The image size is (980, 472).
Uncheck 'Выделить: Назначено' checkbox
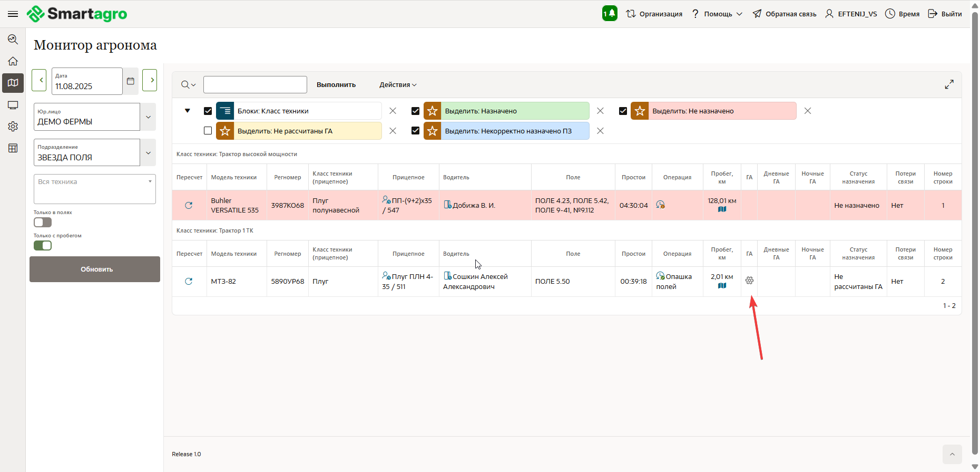tap(415, 111)
